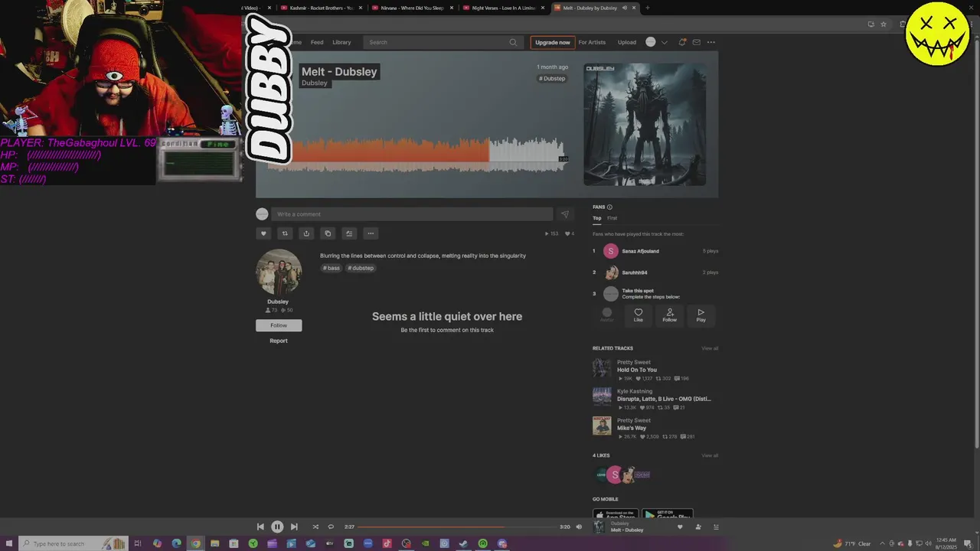This screenshot has height=551, width=980.
Task: Open related track Disrupta, Latte, B Live - OMG
Action: click(x=664, y=399)
